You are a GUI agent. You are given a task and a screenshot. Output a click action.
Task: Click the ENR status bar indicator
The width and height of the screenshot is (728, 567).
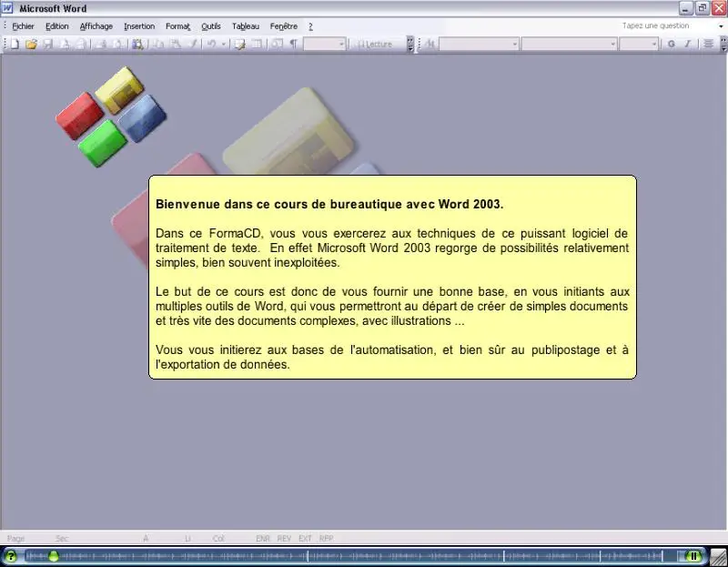(x=263, y=539)
